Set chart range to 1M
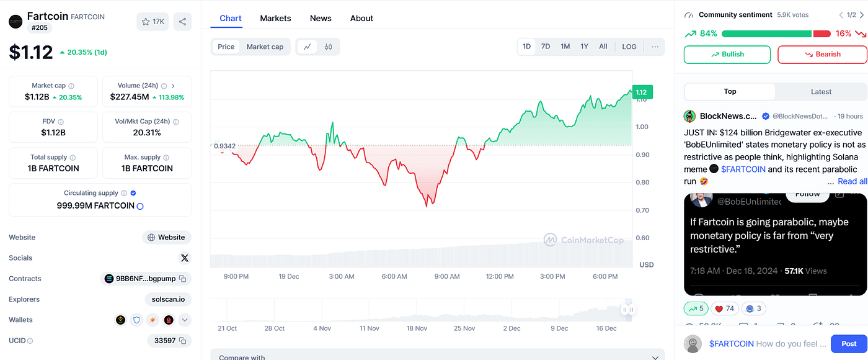The height and width of the screenshot is (360, 868). pyautogui.click(x=565, y=47)
